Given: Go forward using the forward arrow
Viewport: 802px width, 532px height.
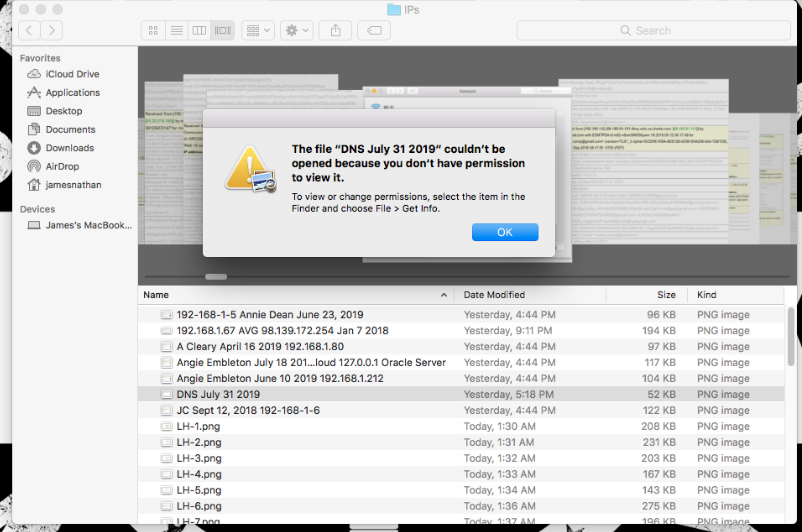Looking at the screenshot, I should point(52,31).
